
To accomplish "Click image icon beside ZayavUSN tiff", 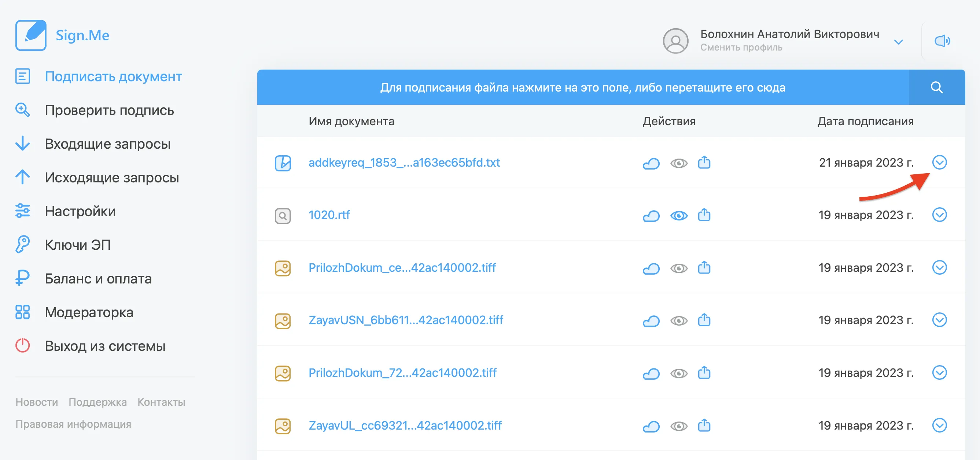I will tap(283, 321).
